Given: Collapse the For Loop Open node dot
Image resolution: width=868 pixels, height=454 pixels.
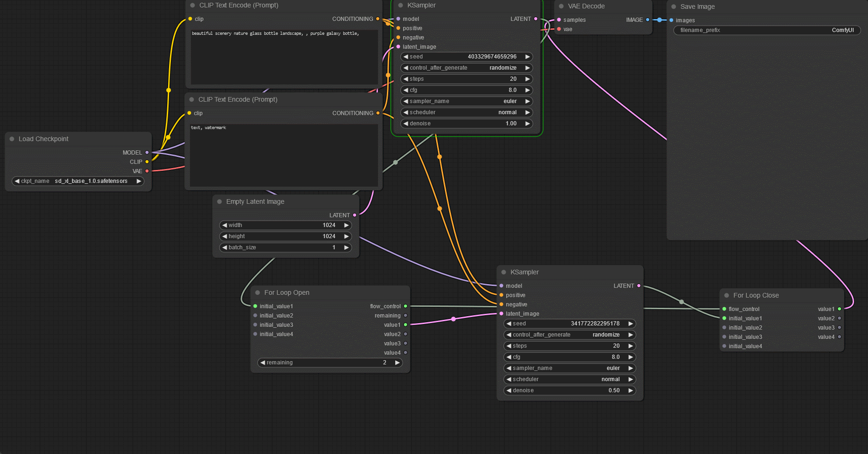Looking at the screenshot, I should (258, 292).
